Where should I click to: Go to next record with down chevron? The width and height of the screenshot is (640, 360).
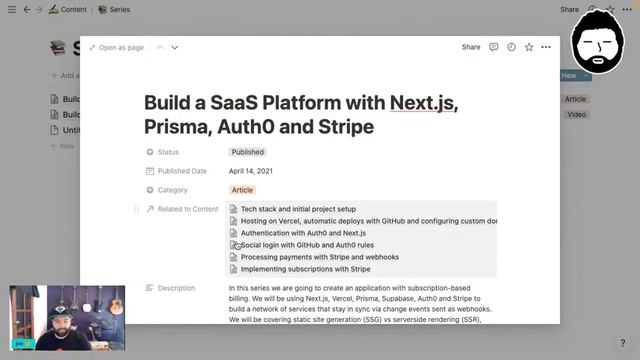coord(175,48)
